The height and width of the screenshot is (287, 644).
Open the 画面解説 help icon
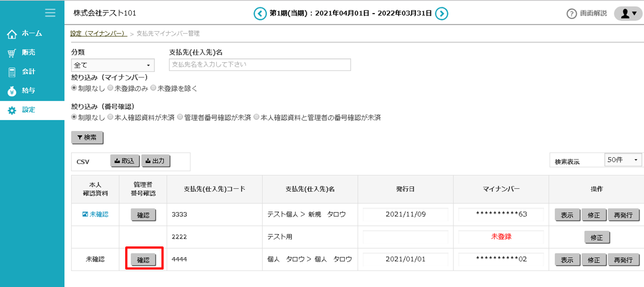[x=572, y=14]
